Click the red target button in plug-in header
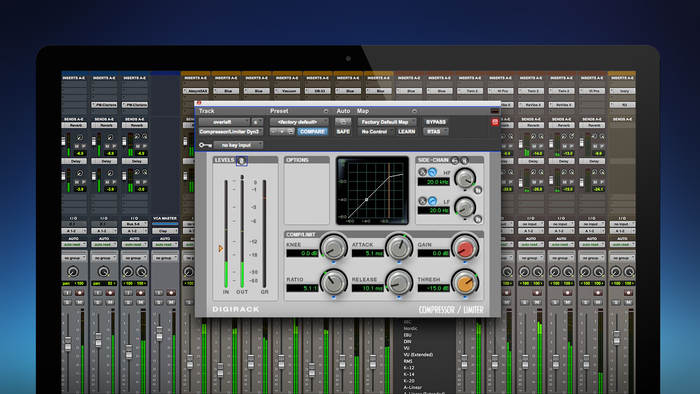700x394 pixels. pyautogui.click(x=495, y=122)
